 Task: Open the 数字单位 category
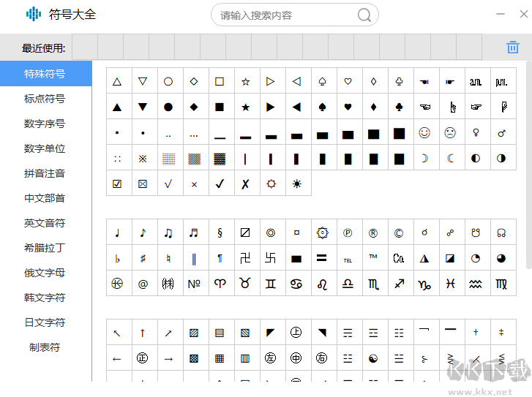(46, 148)
